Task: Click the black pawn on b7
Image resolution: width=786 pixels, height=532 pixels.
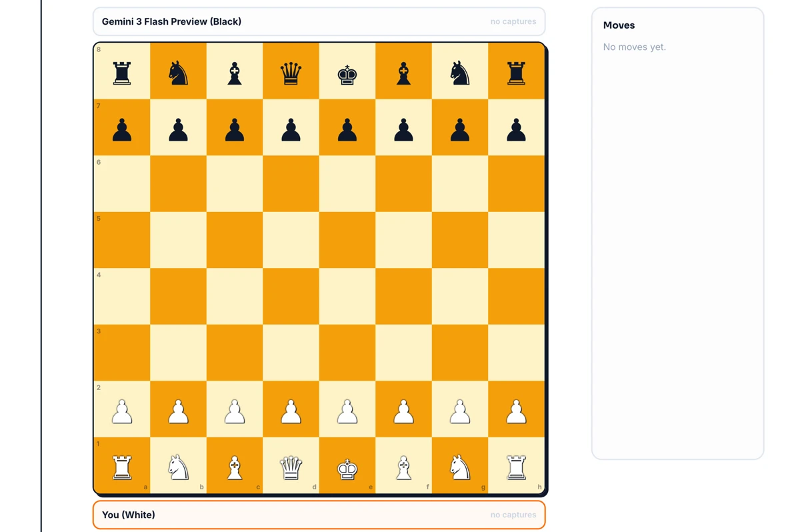Action: [178, 129]
